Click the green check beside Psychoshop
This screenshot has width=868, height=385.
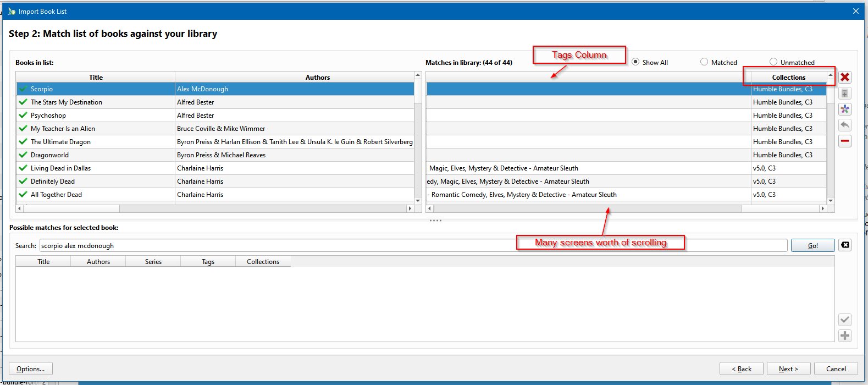(23, 115)
